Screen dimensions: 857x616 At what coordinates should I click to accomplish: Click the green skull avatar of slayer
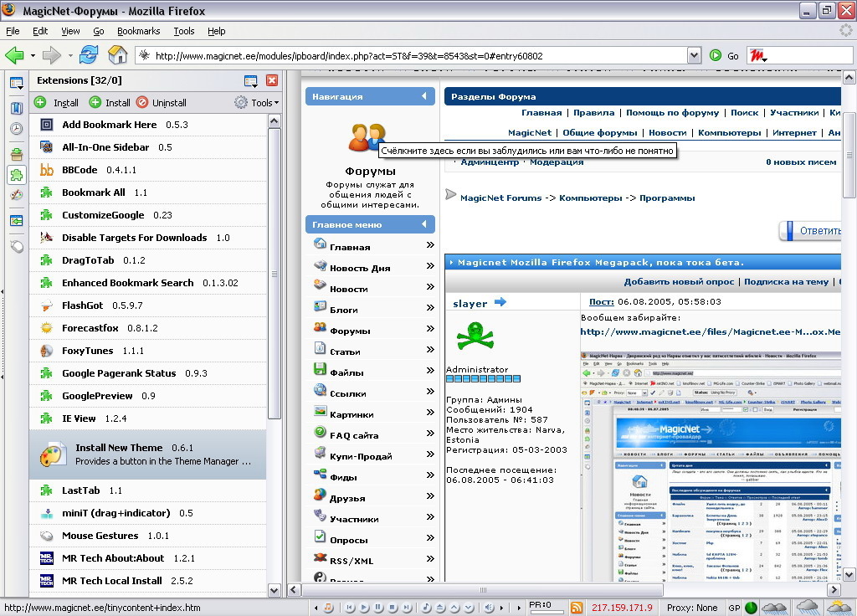coord(475,336)
